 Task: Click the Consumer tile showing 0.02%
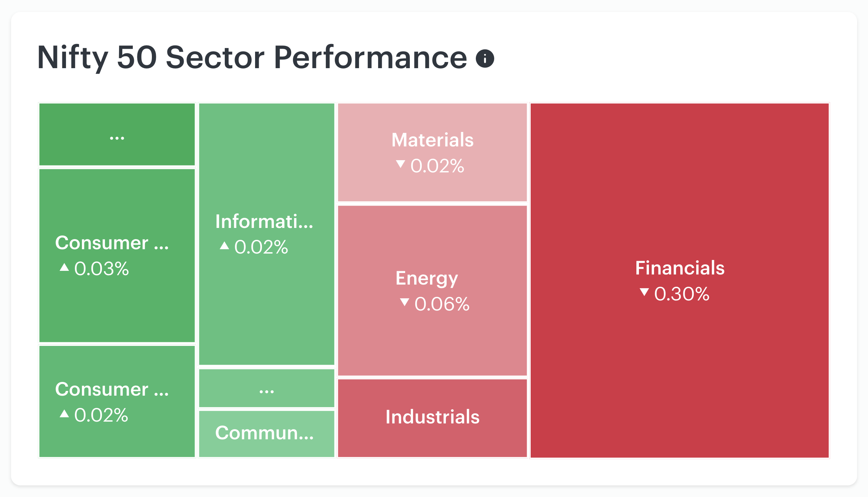(x=117, y=401)
